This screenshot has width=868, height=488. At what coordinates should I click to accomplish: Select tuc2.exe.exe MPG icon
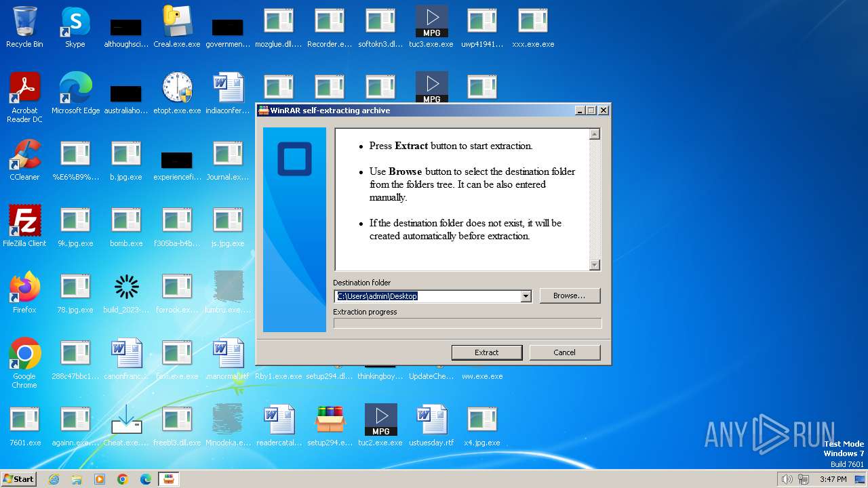pos(380,426)
